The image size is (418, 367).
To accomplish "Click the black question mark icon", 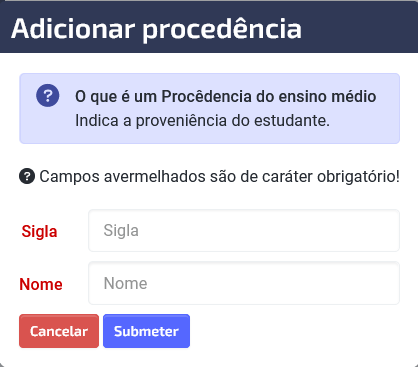I will click(27, 176).
